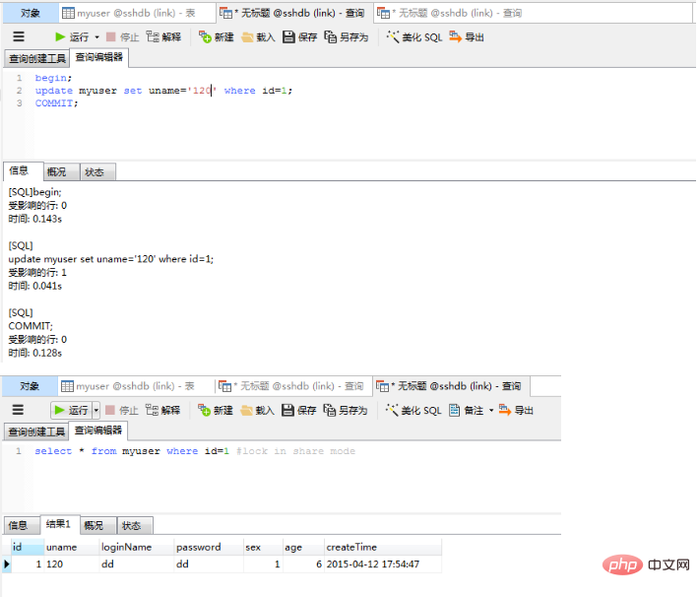Switch to the myuser @sshdb table tab in the bottom window
This screenshot has width=700, height=597.
(x=135, y=386)
